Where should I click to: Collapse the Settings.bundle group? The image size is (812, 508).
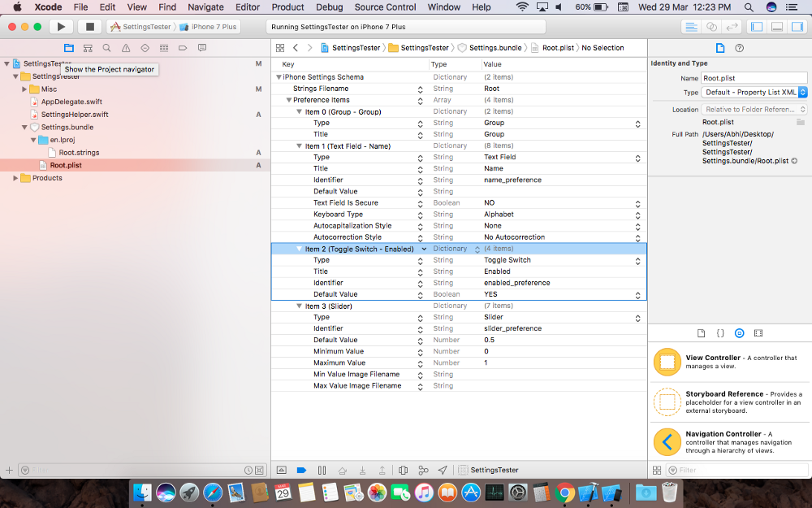[24, 127]
